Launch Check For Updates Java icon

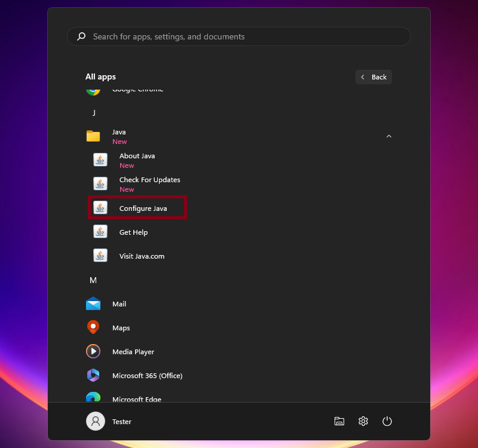point(100,184)
